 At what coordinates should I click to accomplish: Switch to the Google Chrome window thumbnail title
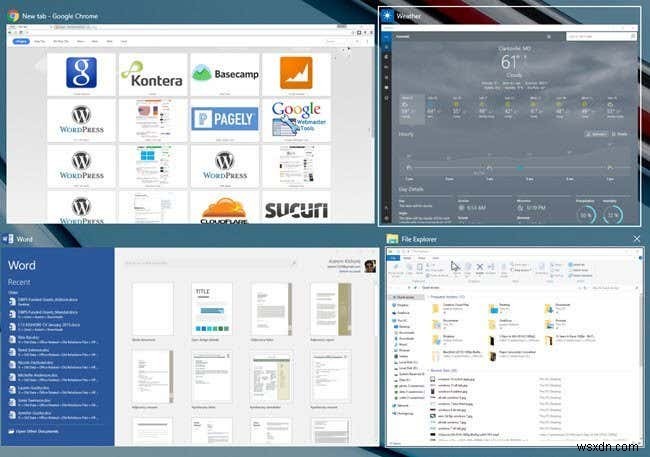pos(60,16)
